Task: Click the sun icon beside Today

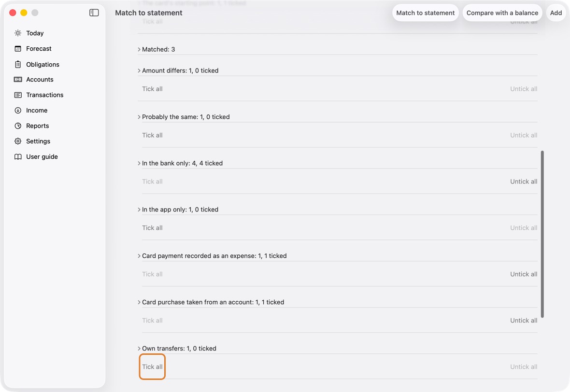Action: tap(18, 33)
